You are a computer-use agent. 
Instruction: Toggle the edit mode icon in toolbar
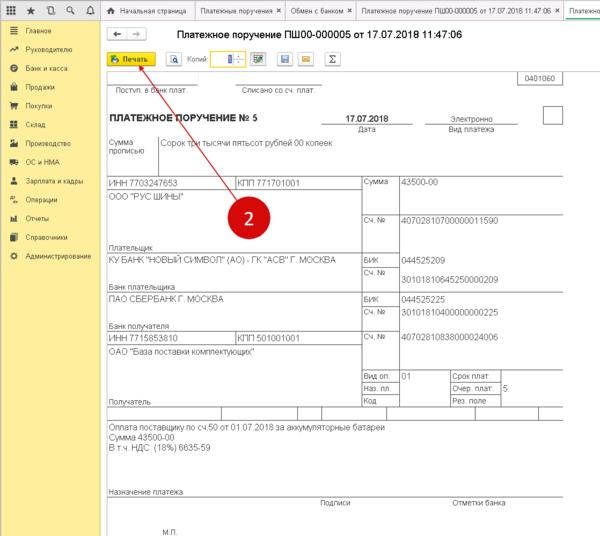click(x=258, y=59)
